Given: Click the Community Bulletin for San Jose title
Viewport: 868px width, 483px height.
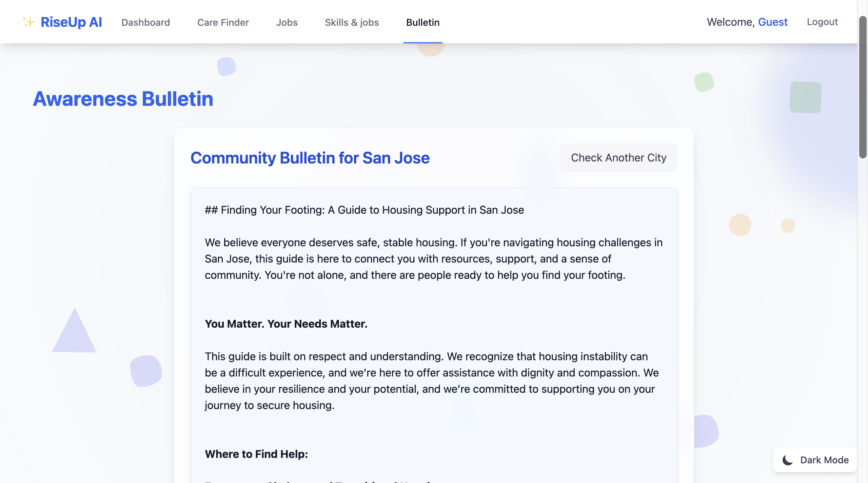Looking at the screenshot, I should point(310,158).
